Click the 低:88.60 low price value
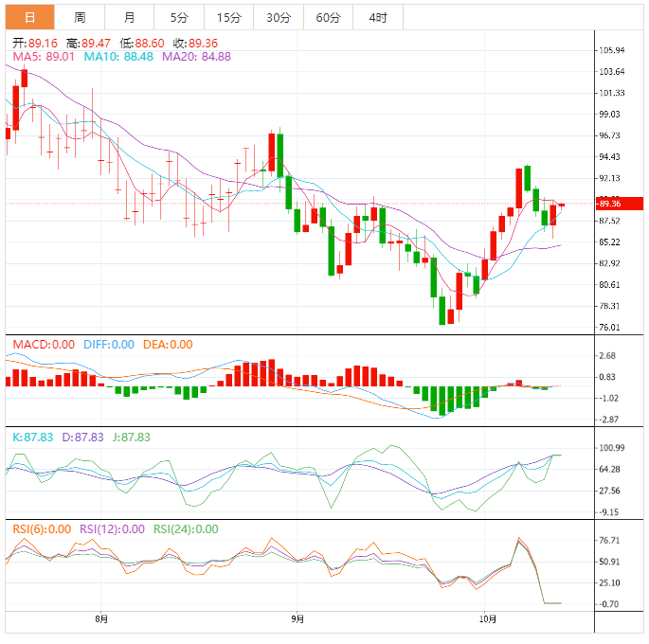The width and height of the screenshot is (649, 644). pos(142,43)
